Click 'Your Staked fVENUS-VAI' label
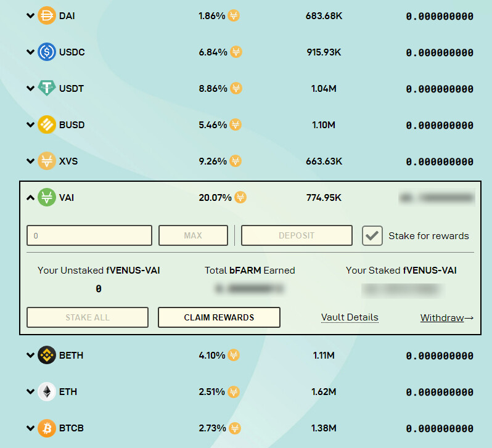The image size is (492, 448). 401,271
